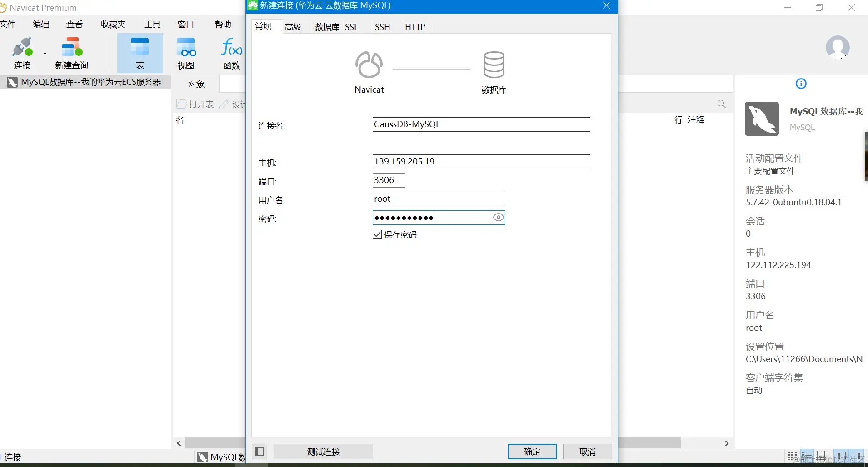
Task: Click the Huawei logo in dialog title
Action: pyautogui.click(x=253, y=5)
